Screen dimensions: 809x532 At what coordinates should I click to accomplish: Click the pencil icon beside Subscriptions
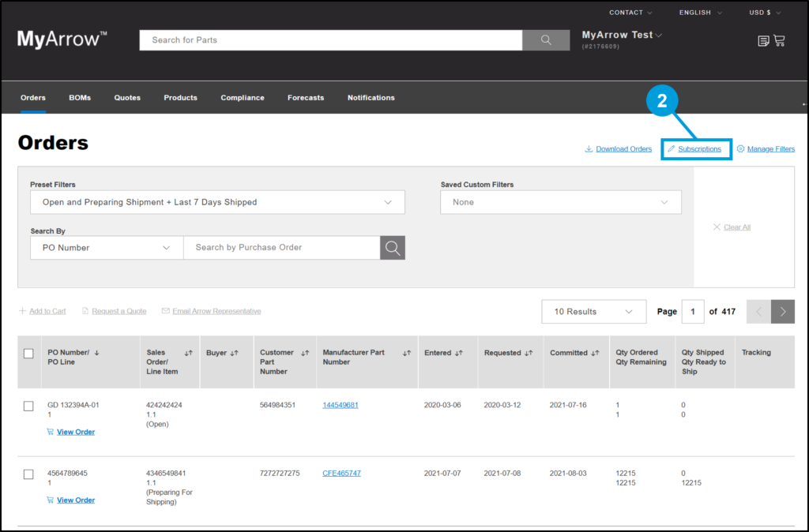point(670,148)
